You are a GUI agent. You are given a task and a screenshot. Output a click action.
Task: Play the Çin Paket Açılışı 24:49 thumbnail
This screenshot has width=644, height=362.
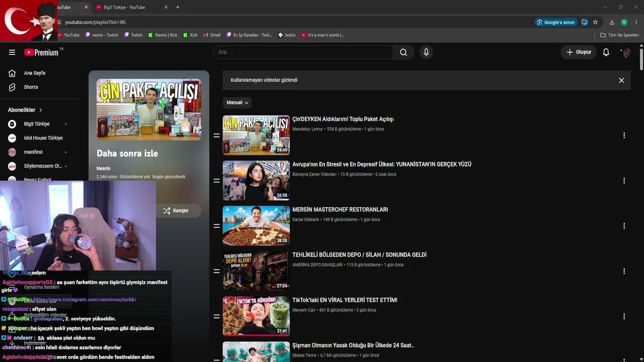pyautogui.click(x=256, y=135)
